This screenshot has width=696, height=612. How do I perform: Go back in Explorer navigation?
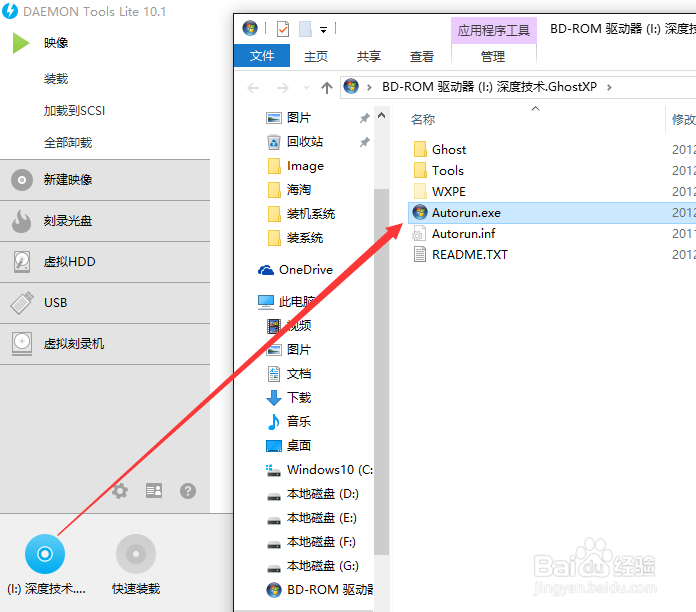(253, 88)
